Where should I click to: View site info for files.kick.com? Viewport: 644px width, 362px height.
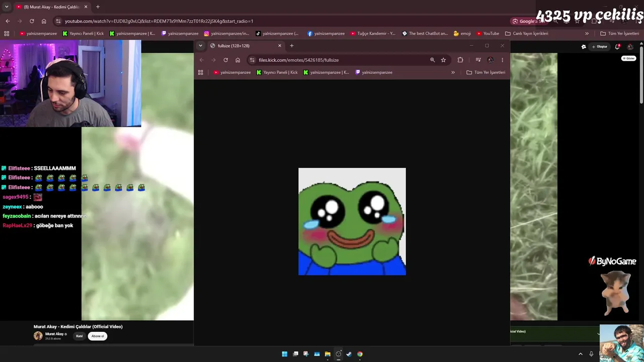tap(252, 60)
